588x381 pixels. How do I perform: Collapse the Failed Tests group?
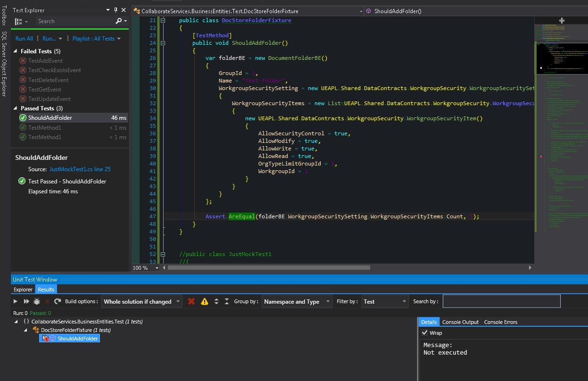point(16,51)
